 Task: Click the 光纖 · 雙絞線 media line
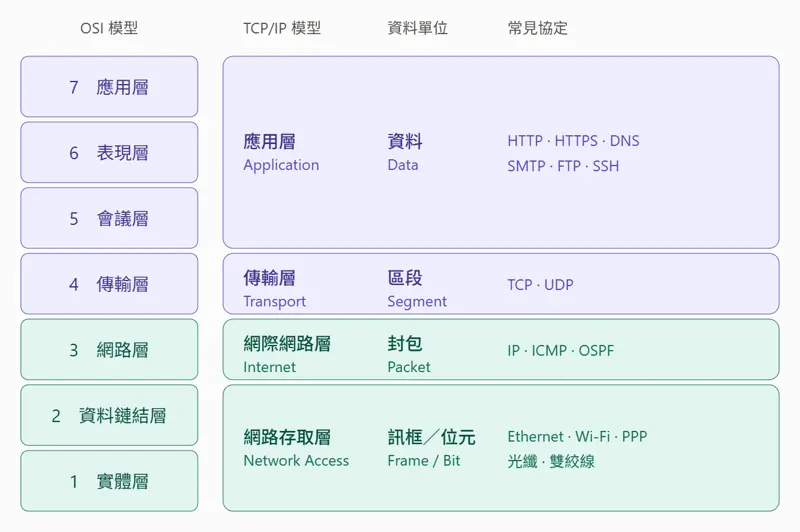click(551, 462)
